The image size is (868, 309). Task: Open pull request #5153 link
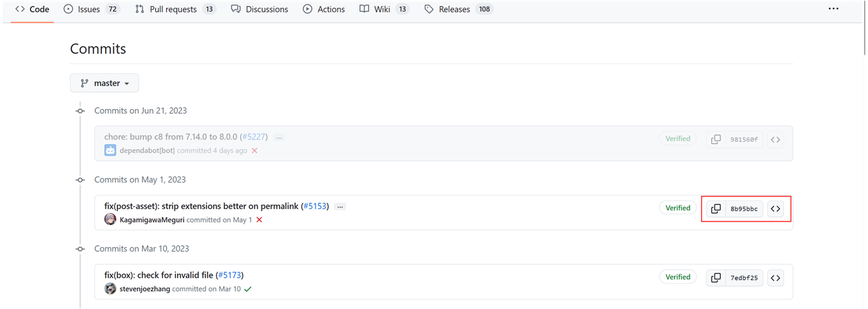pos(314,206)
